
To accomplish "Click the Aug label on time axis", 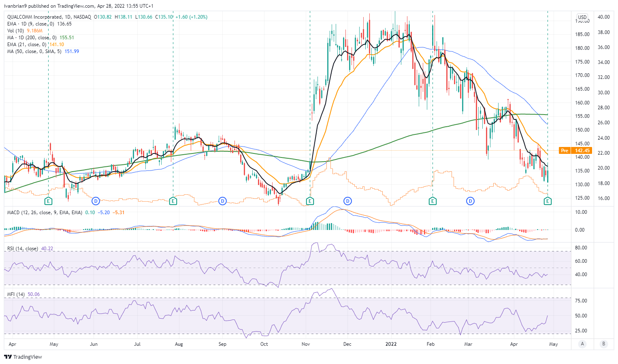I will click(179, 344).
